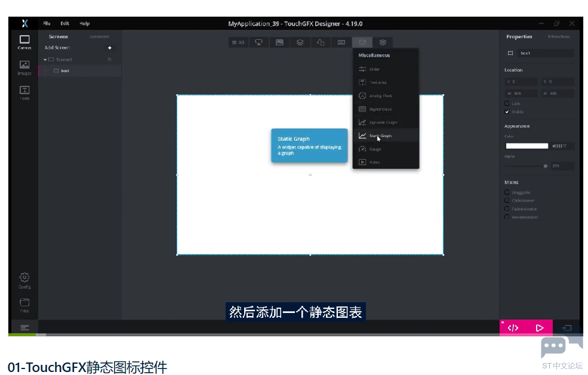Open the Buttons widget category
The width and height of the screenshot is (588, 375).
pyautogui.click(x=258, y=42)
